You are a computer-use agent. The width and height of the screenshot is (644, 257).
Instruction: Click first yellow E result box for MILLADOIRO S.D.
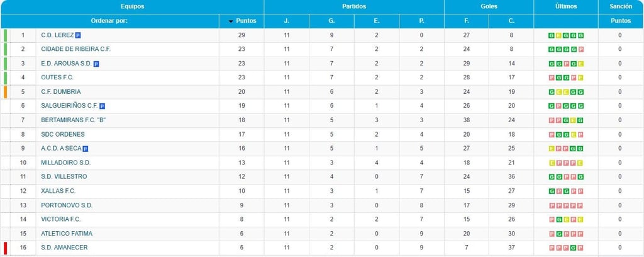[551, 163]
